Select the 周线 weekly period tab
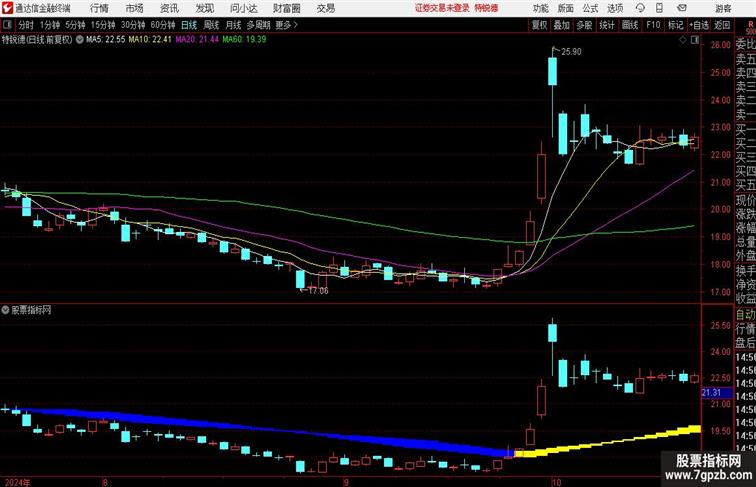The image size is (756, 487). tap(211, 25)
